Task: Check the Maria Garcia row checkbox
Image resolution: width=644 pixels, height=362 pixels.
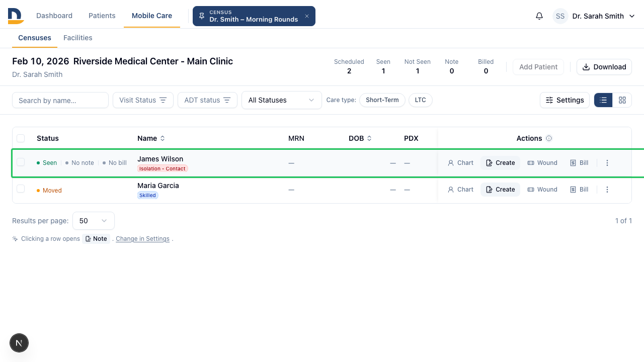Action: [21, 189]
